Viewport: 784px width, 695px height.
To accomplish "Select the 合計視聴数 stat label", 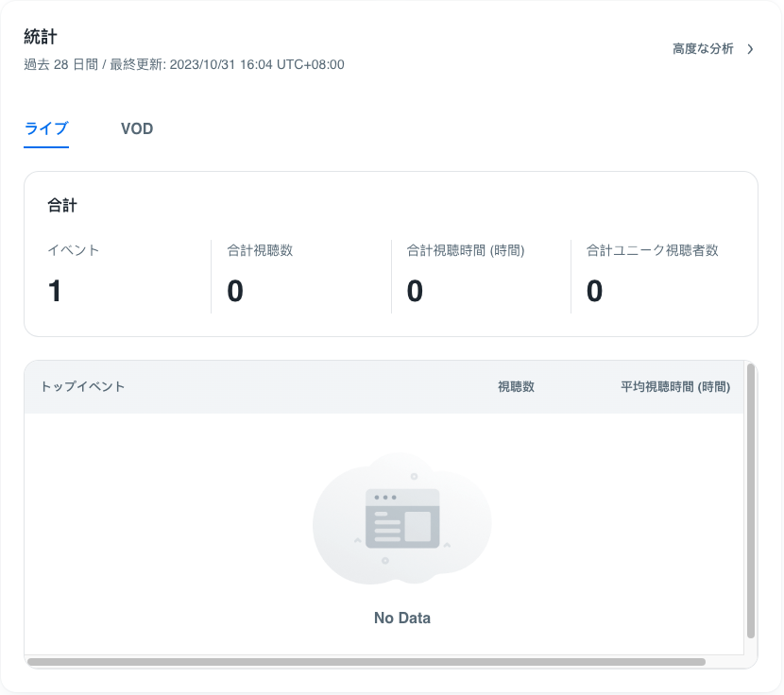I will [x=260, y=250].
